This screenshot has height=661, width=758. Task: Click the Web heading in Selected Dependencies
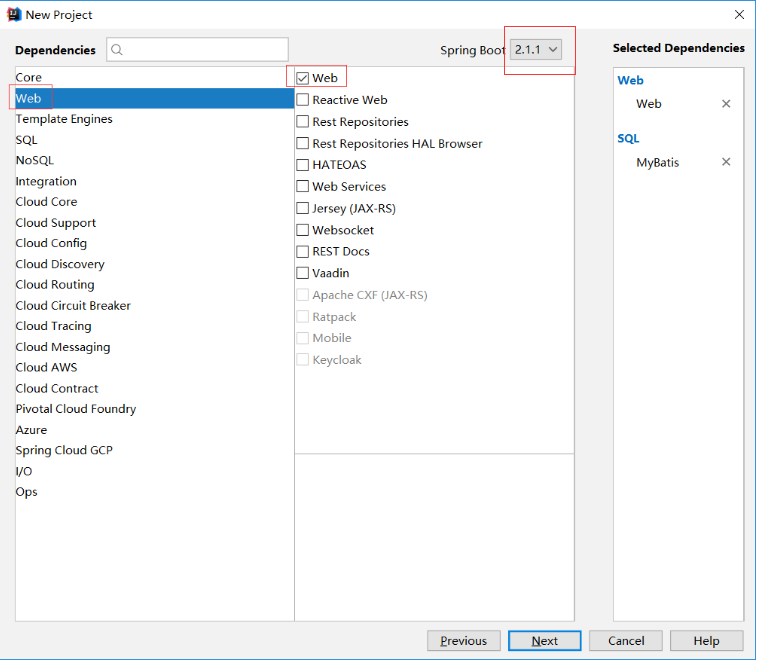(630, 80)
